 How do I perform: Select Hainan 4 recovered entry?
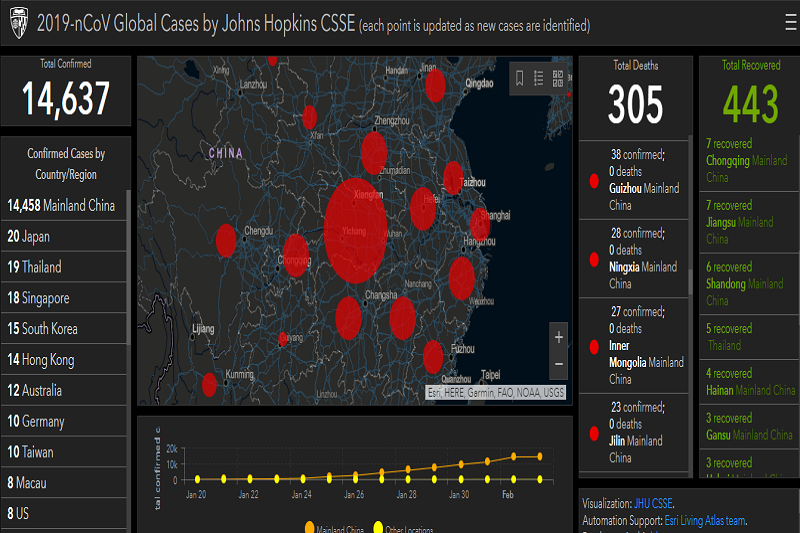coord(748,382)
